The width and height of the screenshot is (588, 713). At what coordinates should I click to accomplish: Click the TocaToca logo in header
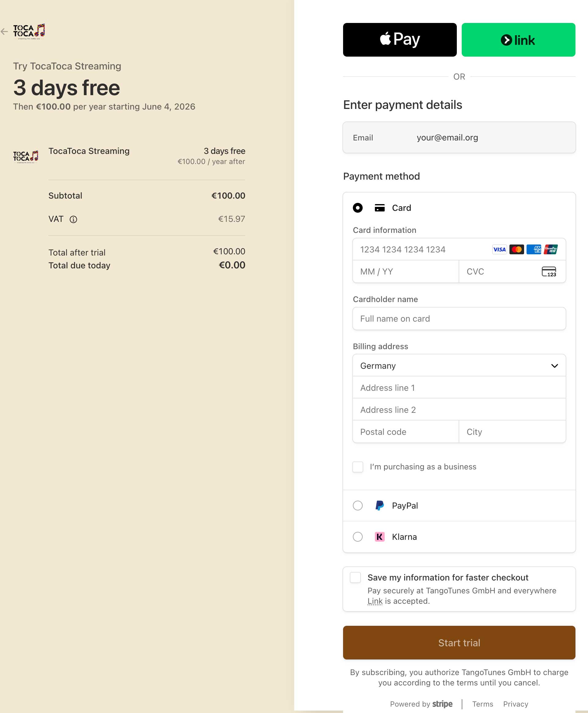pos(29,32)
